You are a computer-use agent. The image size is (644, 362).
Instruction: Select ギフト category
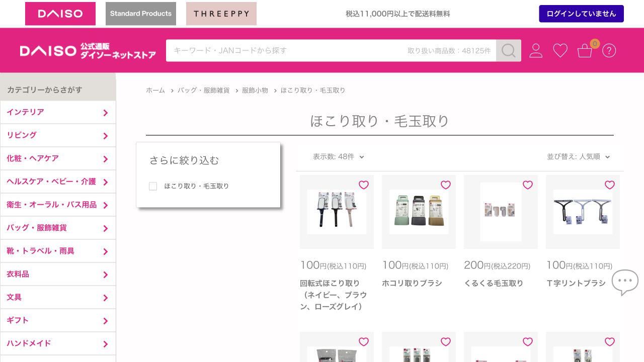tap(58, 320)
